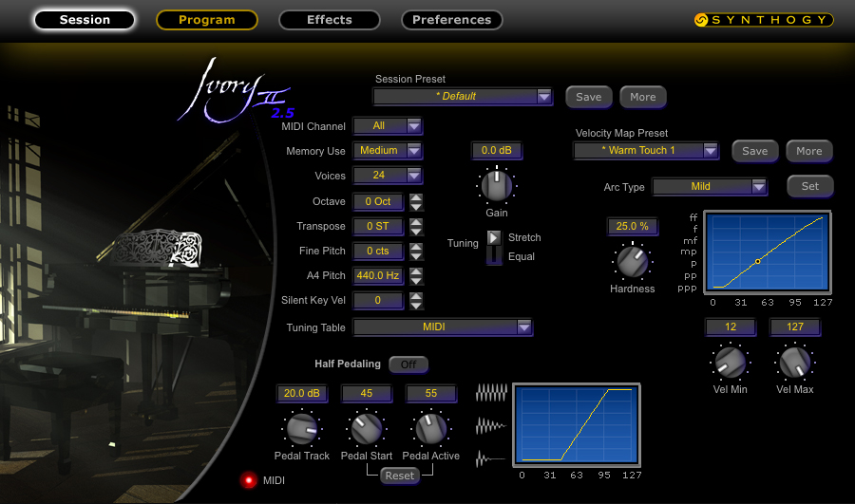Select the short decay waveform icon
The height and width of the screenshot is (504, 855).
coord(491,458)
